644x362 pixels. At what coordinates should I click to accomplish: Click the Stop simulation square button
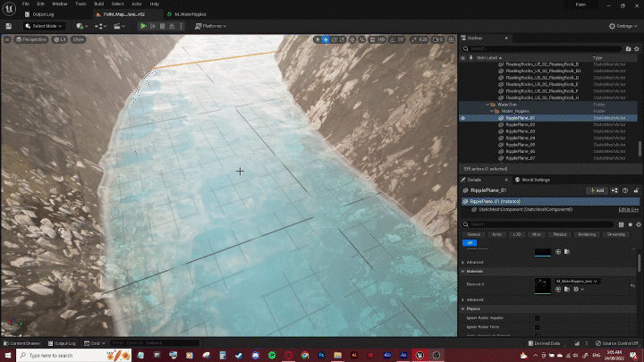[x=162, y=26]
